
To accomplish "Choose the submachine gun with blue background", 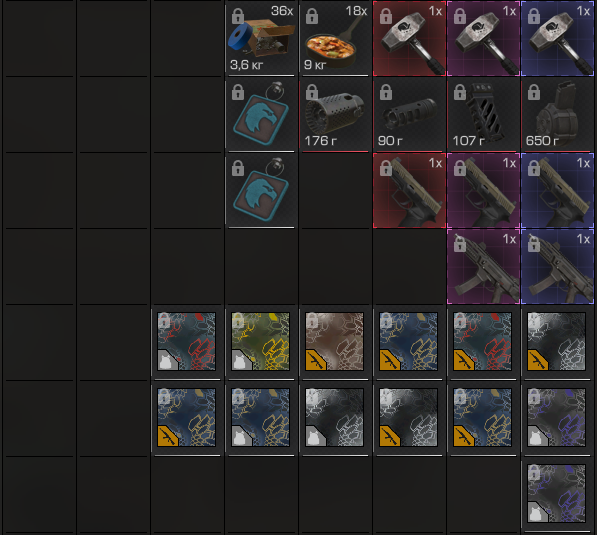I will (557, 267).
